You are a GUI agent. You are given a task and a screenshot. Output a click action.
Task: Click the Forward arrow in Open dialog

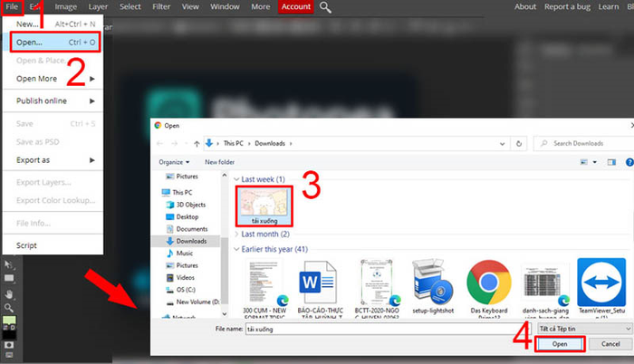pos(174,144)
